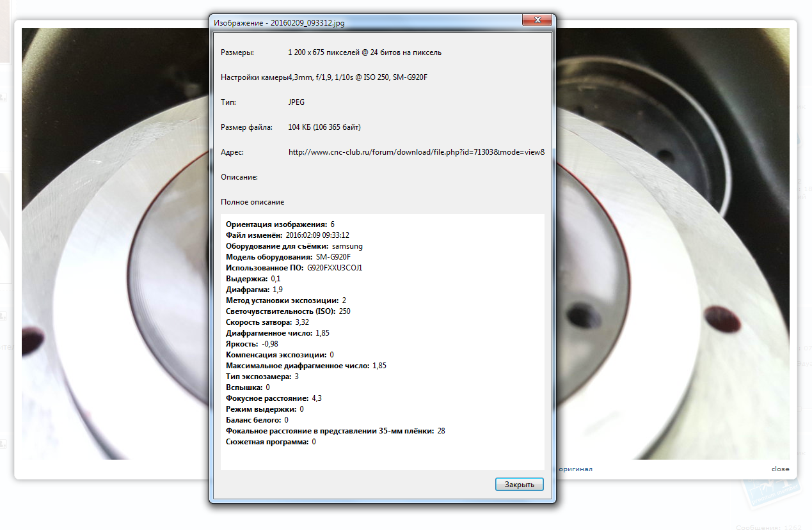Click the Светочувствительность (ISO) 250 row
Screen dimensions: 812x530
[288, 311]
